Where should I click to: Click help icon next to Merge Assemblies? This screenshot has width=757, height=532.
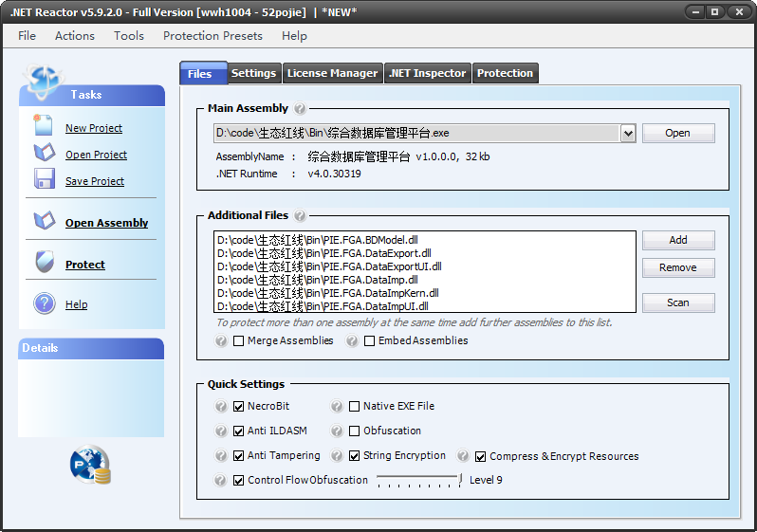click(x=221, y=340)
